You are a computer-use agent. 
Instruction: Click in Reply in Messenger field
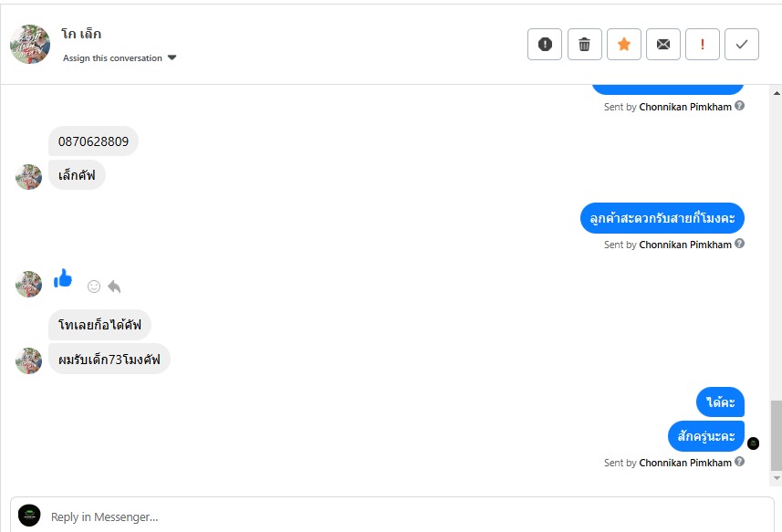pos(401,516)
